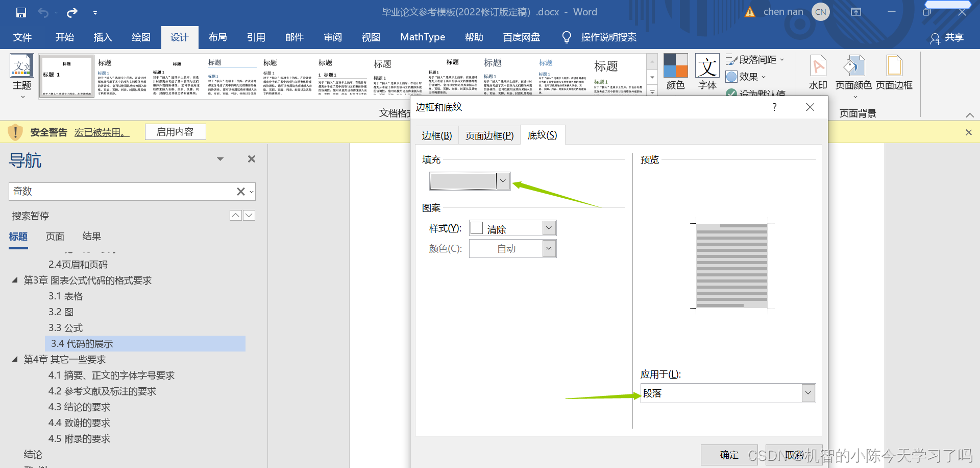The image size is (980, 468).
Task: Close the 边框和底纹 dialog
Action: point(810,107)
